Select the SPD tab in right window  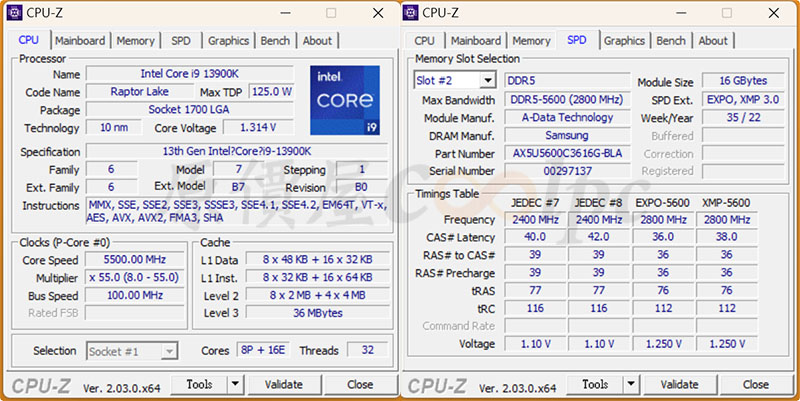coord(577,40)
